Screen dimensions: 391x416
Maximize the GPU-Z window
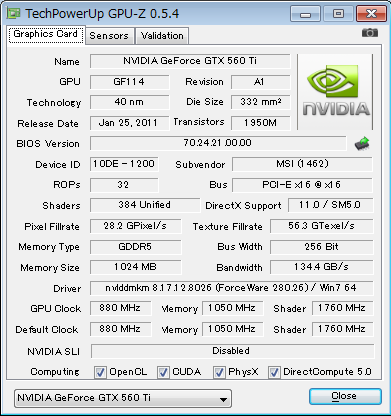tap(338, 14)
